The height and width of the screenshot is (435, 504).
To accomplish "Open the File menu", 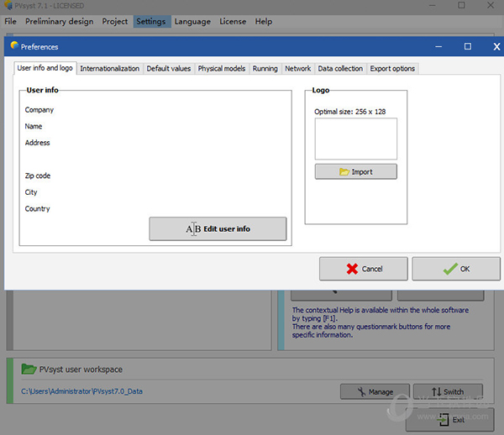I will [10, 21].
